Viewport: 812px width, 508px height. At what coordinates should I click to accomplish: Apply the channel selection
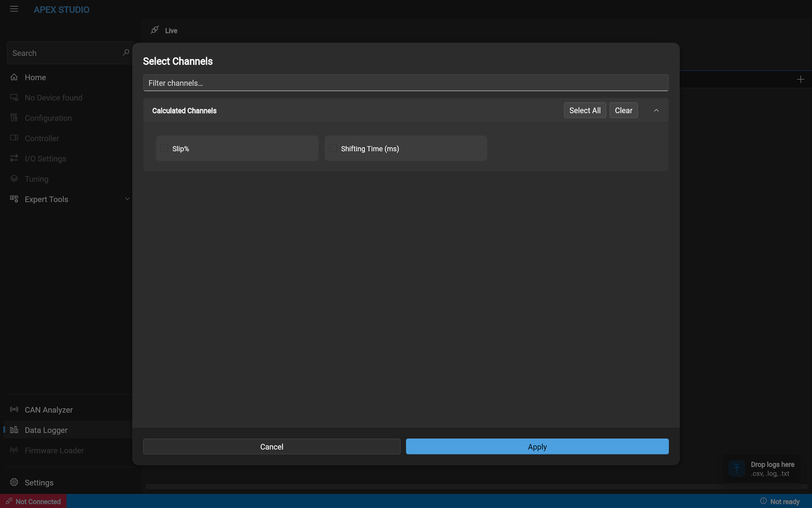tap(537, 446)
